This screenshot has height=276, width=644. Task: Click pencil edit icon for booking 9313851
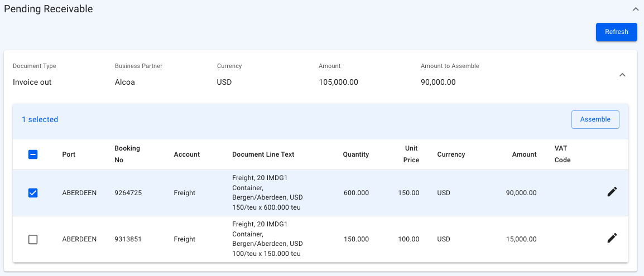point(612,239)
